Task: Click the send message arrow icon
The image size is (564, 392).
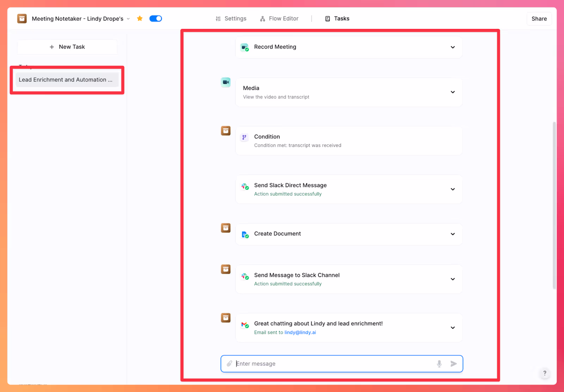Action: [454, 364]
